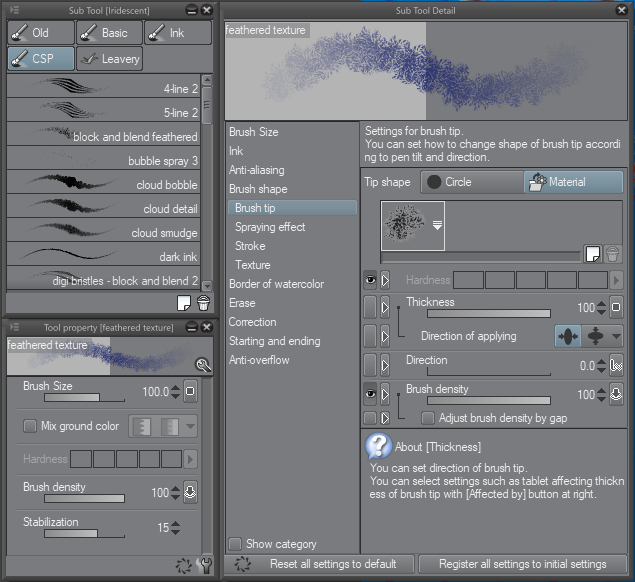Viewport: 635px width, 582px height.
Task: Click the new sub tool page icon
Action: click(x=184, y=303)
